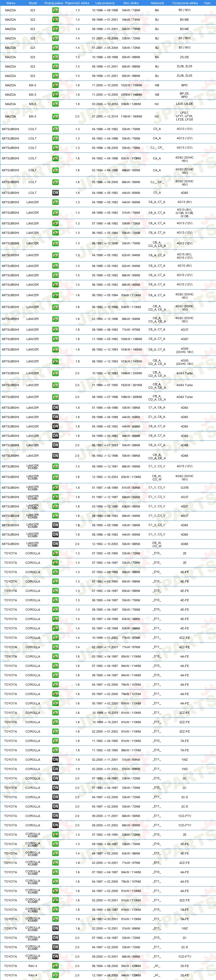The image size is (216, 980).
Task: Select date range 12.1997 -> 06.2000
Action: 105,975
